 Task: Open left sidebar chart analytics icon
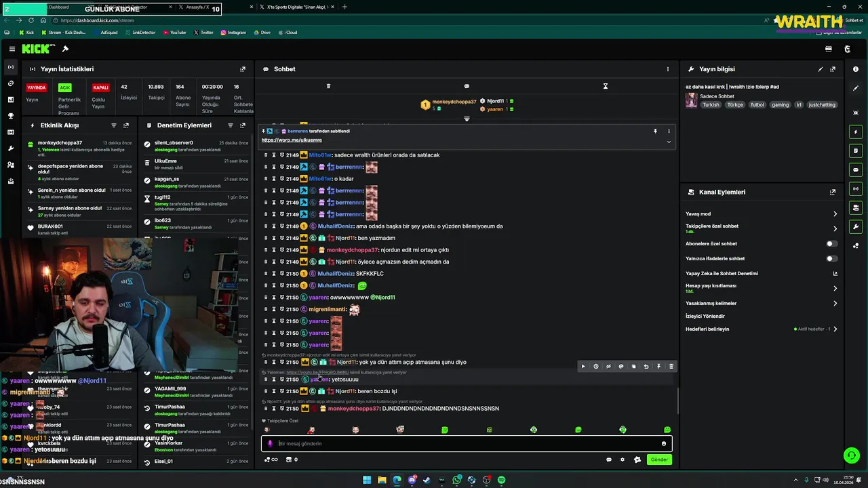[x=11, y=100]
